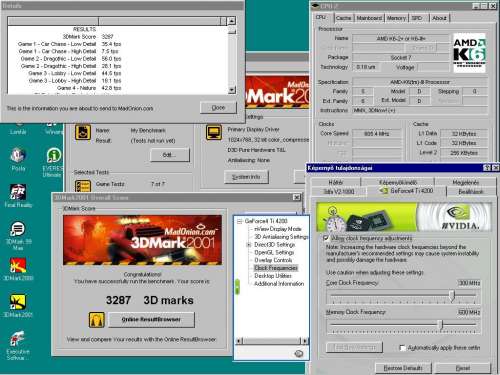Click the 3287 3D marks score text

click(150, 300)
